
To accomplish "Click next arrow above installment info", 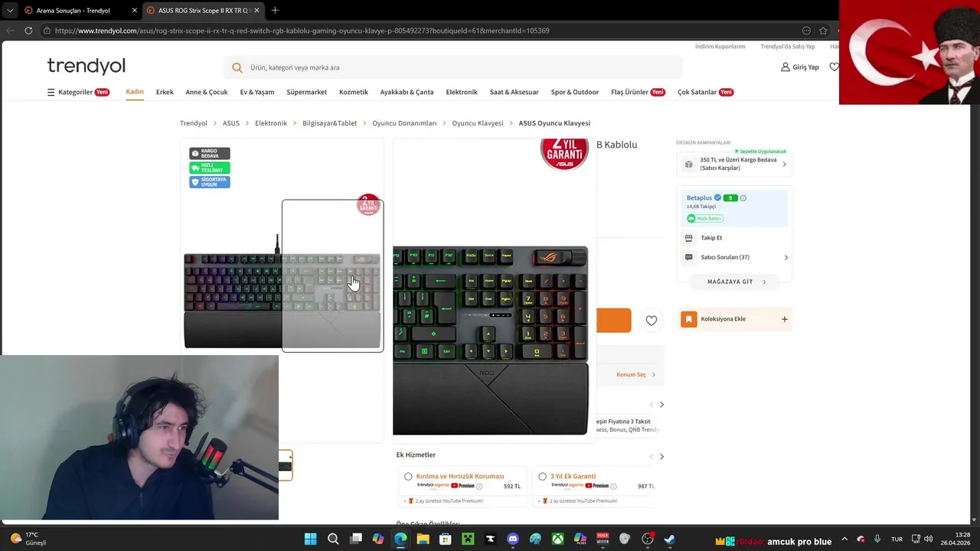I will [661, 404].
